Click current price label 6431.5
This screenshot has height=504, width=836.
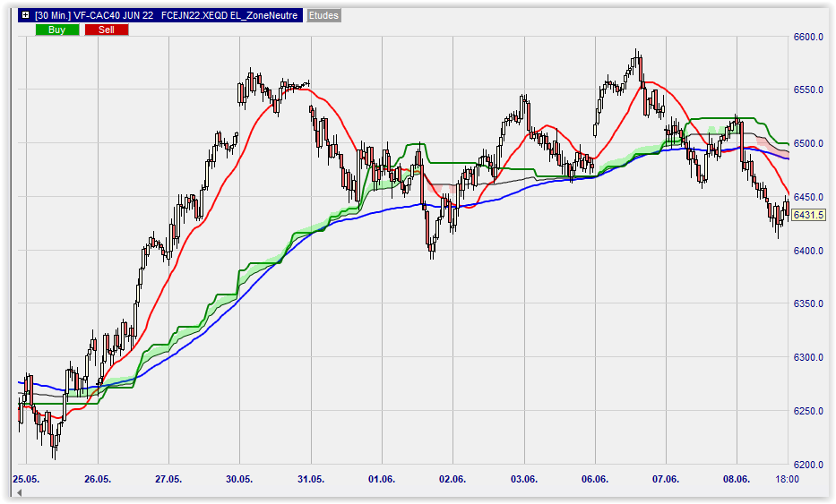point(808,215)
